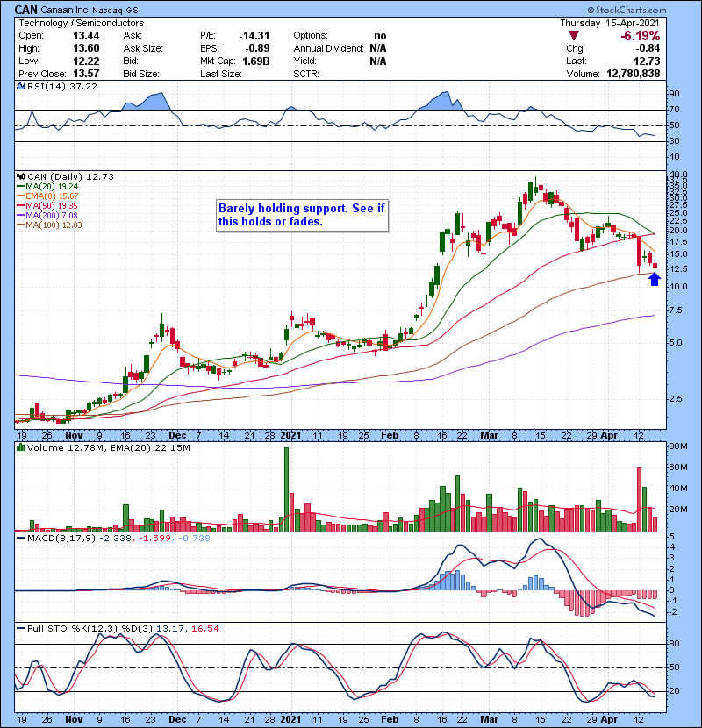
Task: Click the High value 13.60
Action: pos(86,48)
